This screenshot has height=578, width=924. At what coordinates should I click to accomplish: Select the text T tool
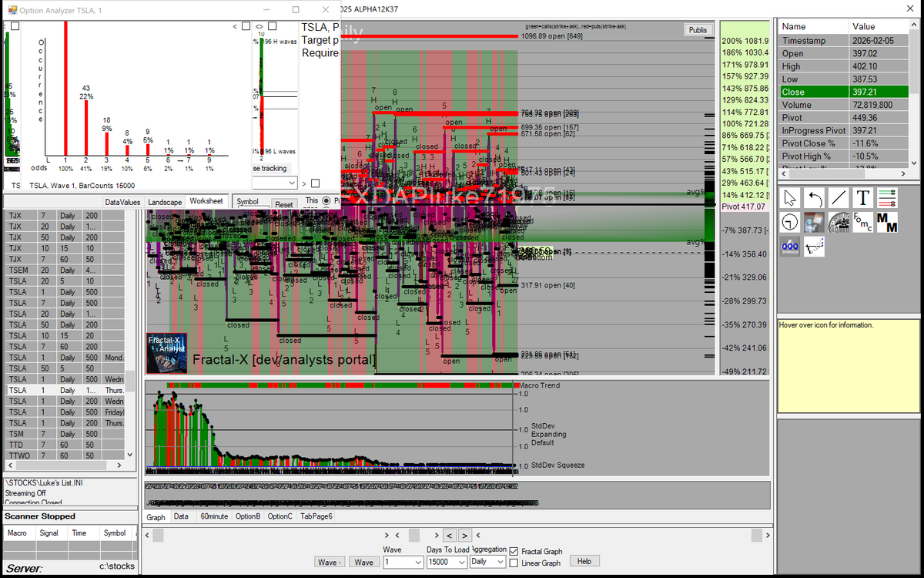(862, 198)
